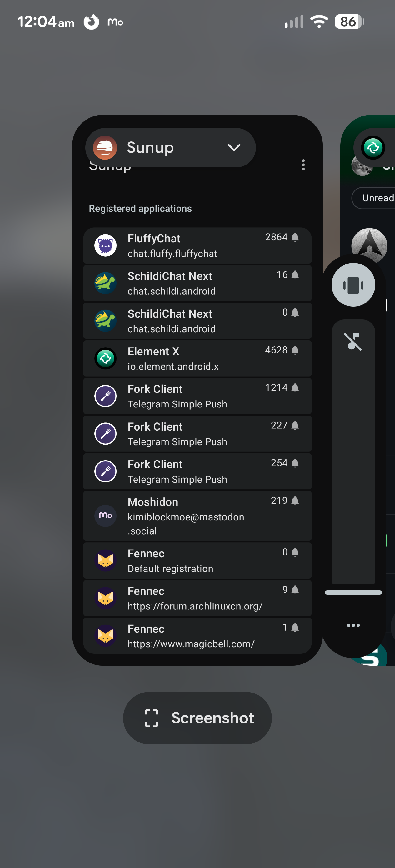The height and width of the screenshot is (868, 395).
Task: Select the Unread filter chip in Element X card
Action: 373,198
